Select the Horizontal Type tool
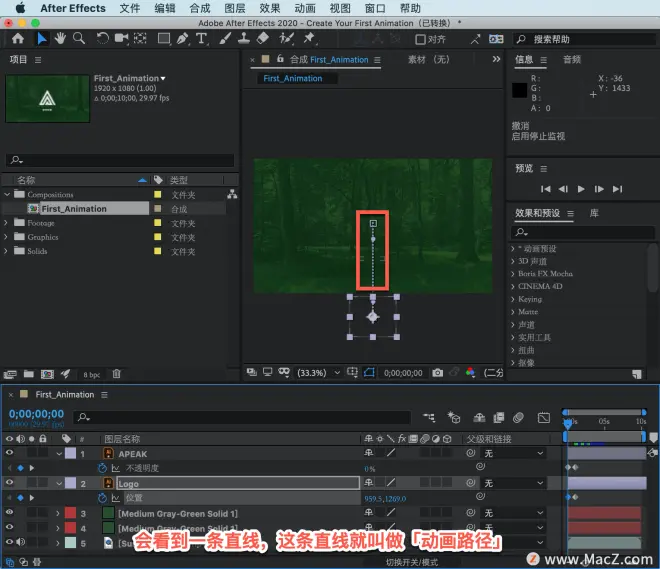Screen dimensions: 660x569 coord(202,39)
